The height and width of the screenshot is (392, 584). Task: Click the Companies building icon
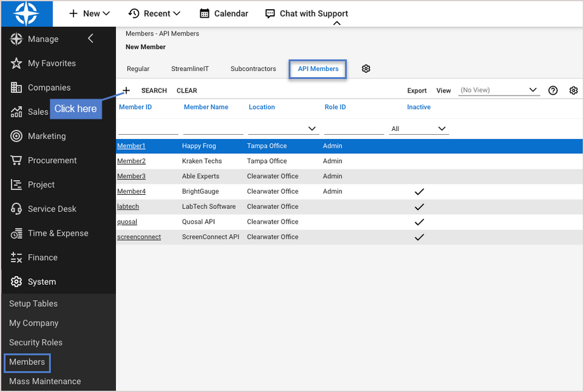(17, 88)
